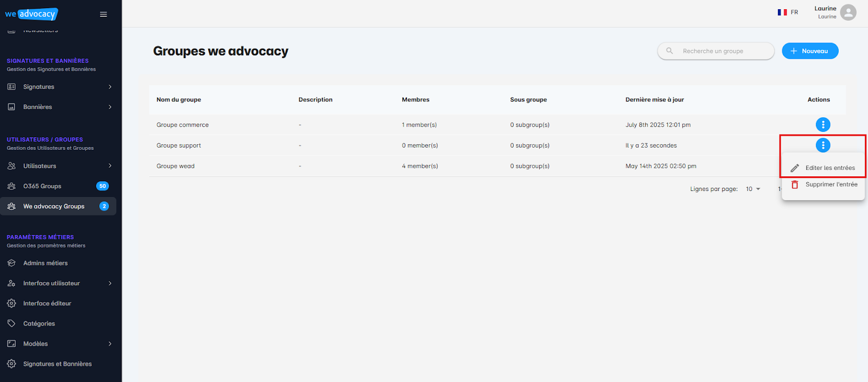
Task: Open the Admins métiers link
Action: click(x=58, y=263)
